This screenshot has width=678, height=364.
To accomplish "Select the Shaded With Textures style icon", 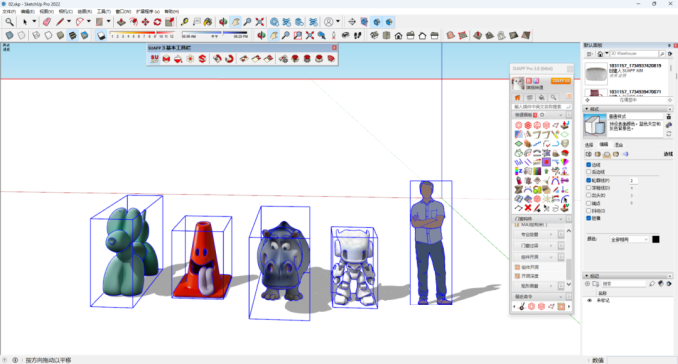I will tap(72, 35).
